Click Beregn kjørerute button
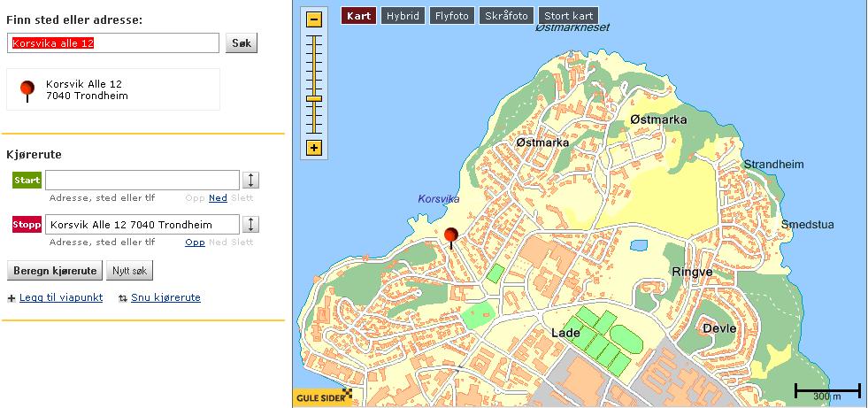This screenshot has height=408, width=868. [55, 271]
